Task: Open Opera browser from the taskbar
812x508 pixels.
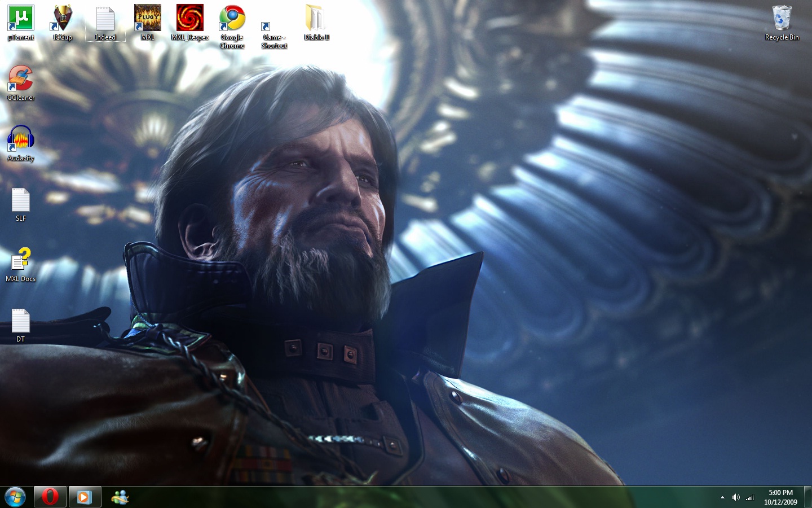Action: [50, 497]
